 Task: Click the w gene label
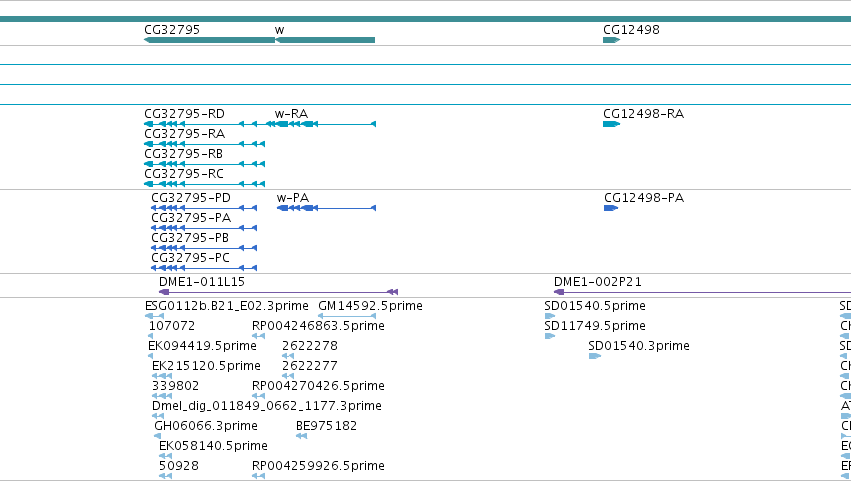click(280, 30)
